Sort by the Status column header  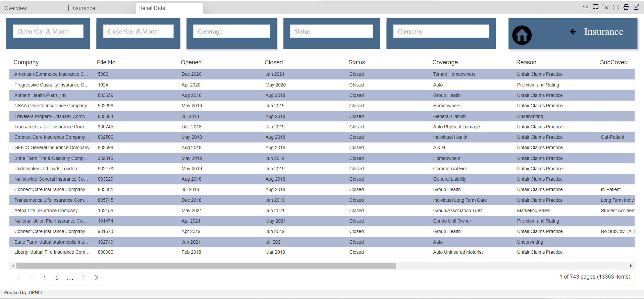click(357, 62)
